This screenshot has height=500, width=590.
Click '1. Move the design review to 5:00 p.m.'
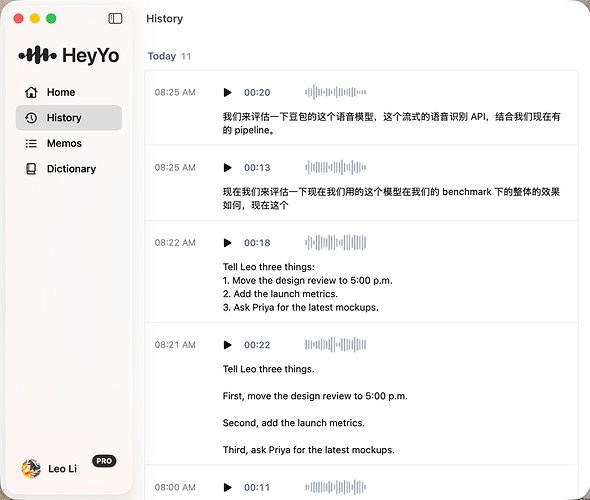[x=307, y=281]
